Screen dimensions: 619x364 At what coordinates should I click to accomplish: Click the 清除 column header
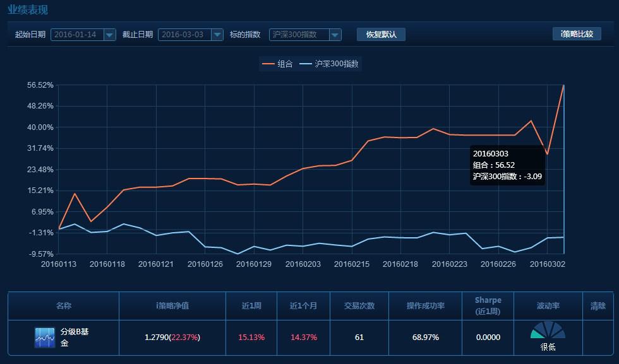pyautogui.click(x=598, y=305)
